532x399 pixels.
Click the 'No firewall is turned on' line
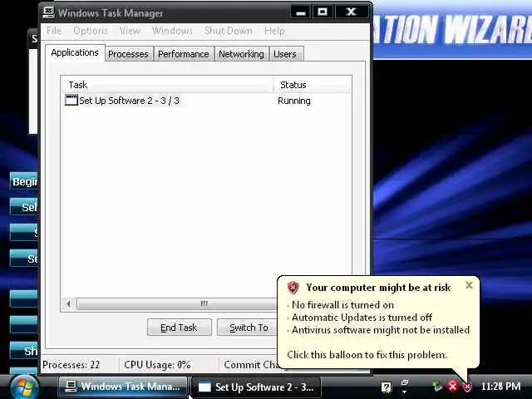(342, 305)
